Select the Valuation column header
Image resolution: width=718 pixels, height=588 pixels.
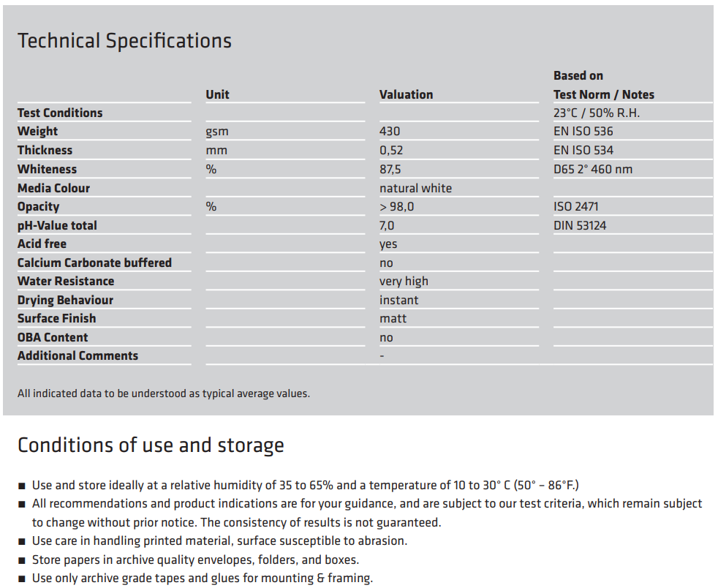(407, 95)
